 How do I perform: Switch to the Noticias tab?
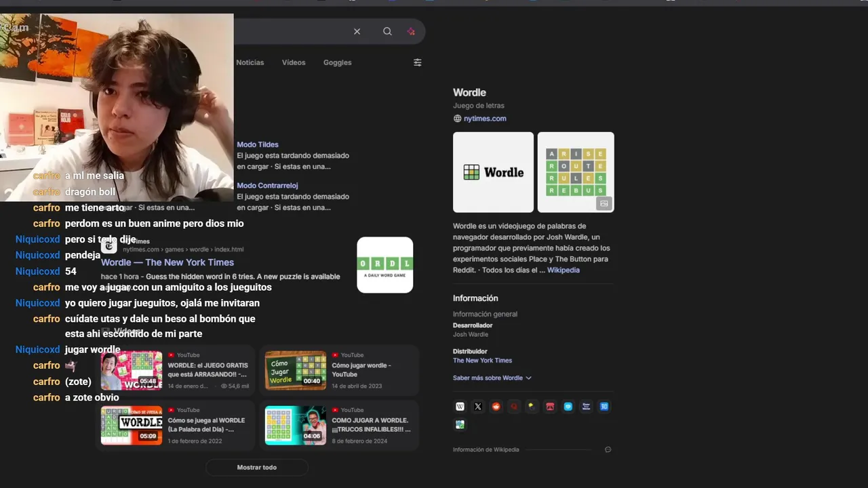pyautogui.click(x=250, y=62)
